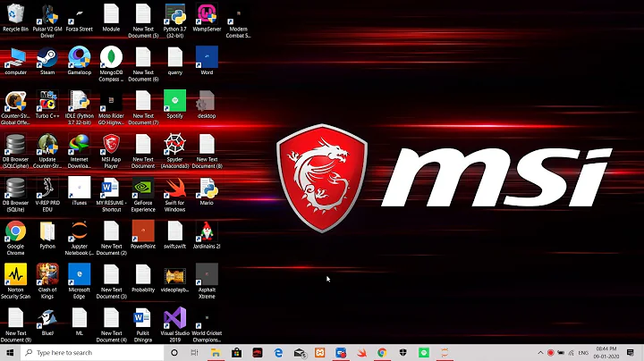Screen dimensions: 644x361
Task: Select the Modern Combat 5 shortcut
Action: 238,21
